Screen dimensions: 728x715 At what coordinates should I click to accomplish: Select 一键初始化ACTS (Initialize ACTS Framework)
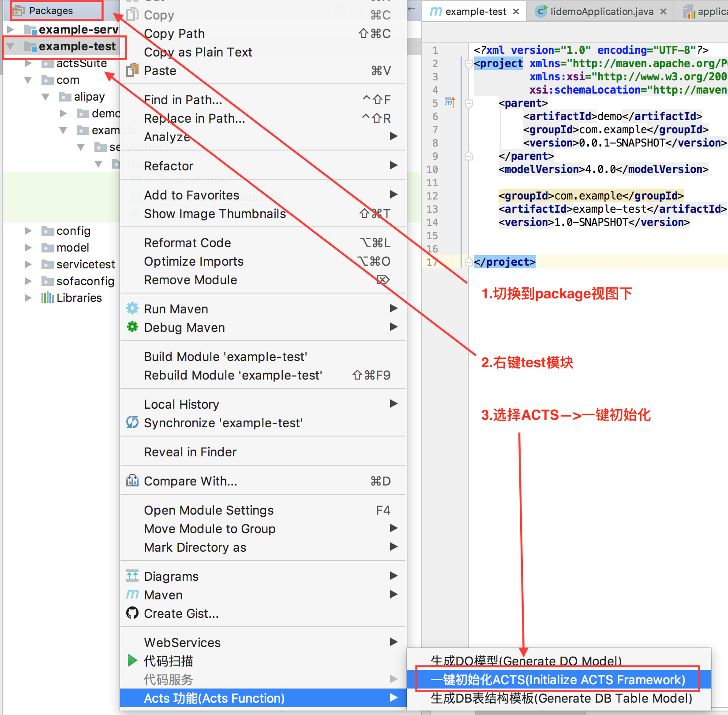pos(558,679)
